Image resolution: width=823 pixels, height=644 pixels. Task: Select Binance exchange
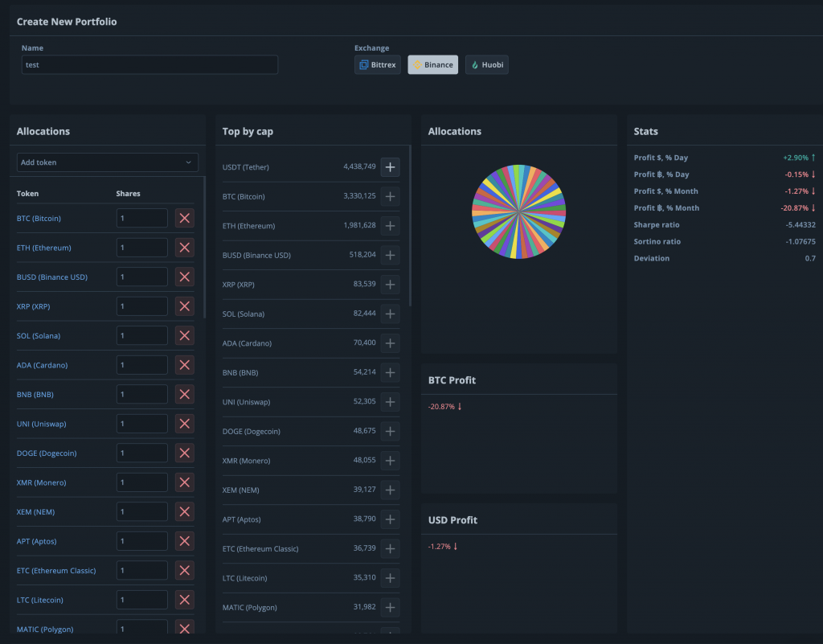(433, 64)
